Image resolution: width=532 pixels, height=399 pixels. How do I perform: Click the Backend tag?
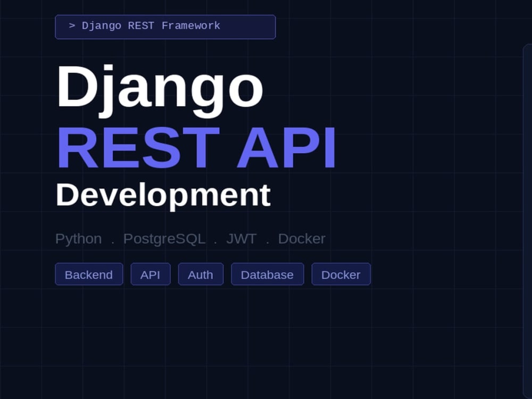click(x=89, y=274)
